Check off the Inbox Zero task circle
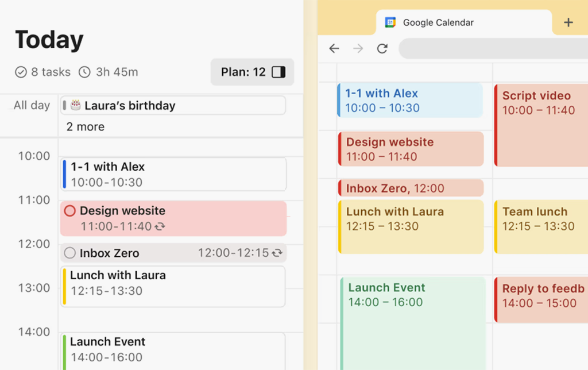The image size is (588, 370). [70, 253]
